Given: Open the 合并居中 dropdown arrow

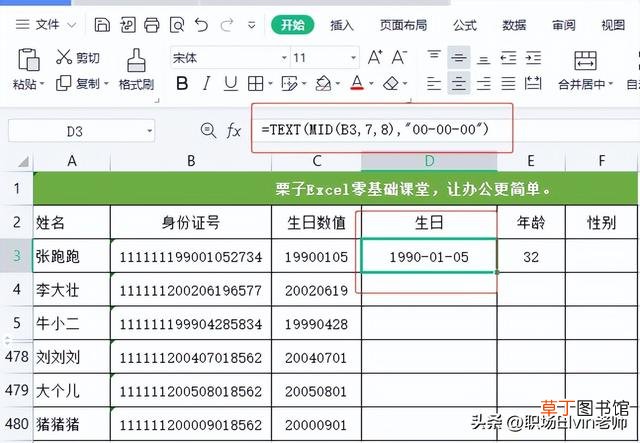Looking at the screenshot, I should pos(611,84).
